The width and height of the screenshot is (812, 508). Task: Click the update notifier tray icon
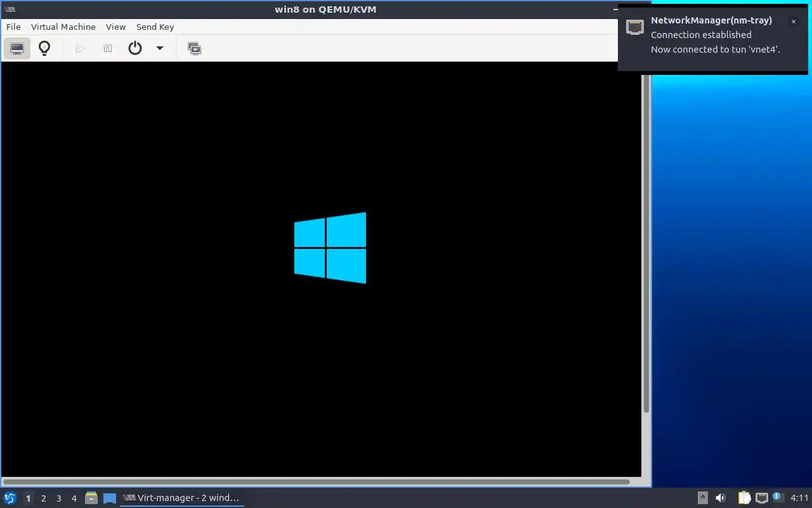[778, 497]
